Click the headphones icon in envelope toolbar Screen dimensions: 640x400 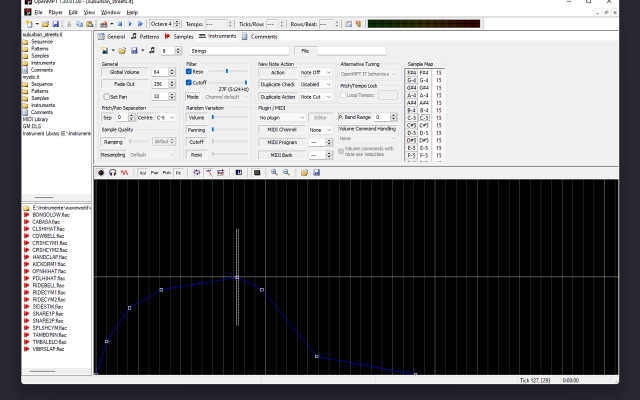[113, 173]
